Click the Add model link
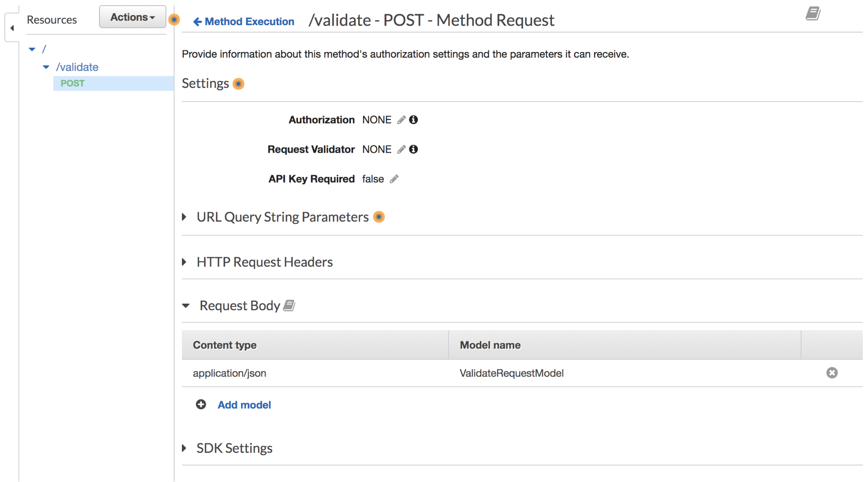This screenshot has height=482, width=868. pyautogui.click(x=244, y=405)
